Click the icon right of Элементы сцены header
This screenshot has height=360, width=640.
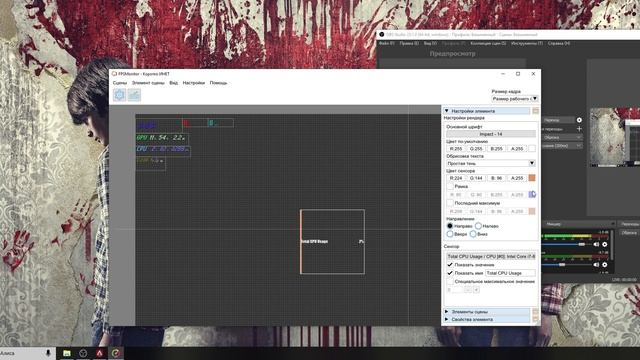(535, 311)
